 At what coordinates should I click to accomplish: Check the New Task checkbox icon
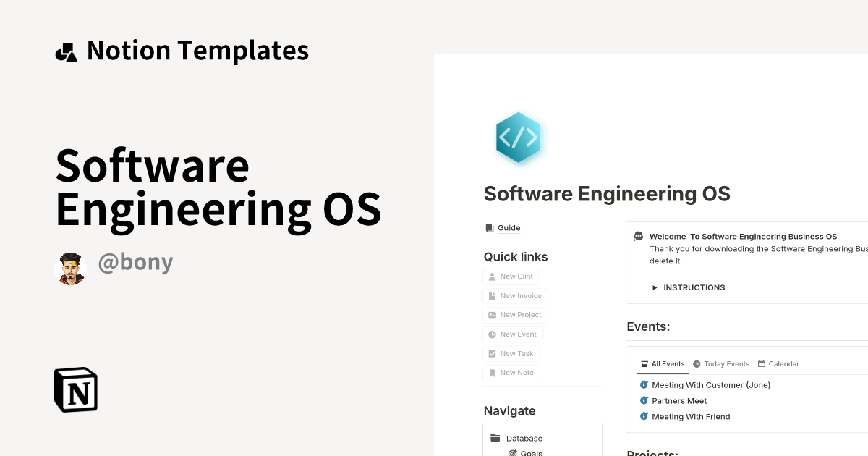[x=491, y=353]
